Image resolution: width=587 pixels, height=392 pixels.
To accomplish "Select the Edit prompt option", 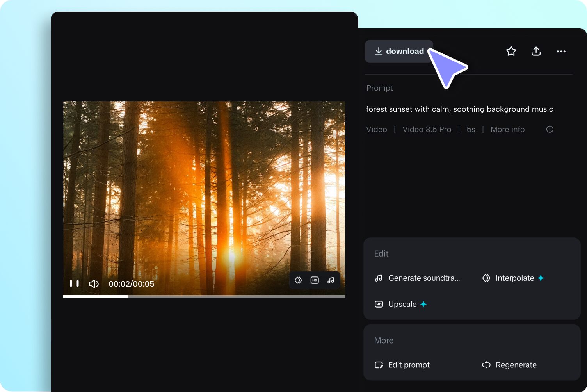I will click(409, 365).
